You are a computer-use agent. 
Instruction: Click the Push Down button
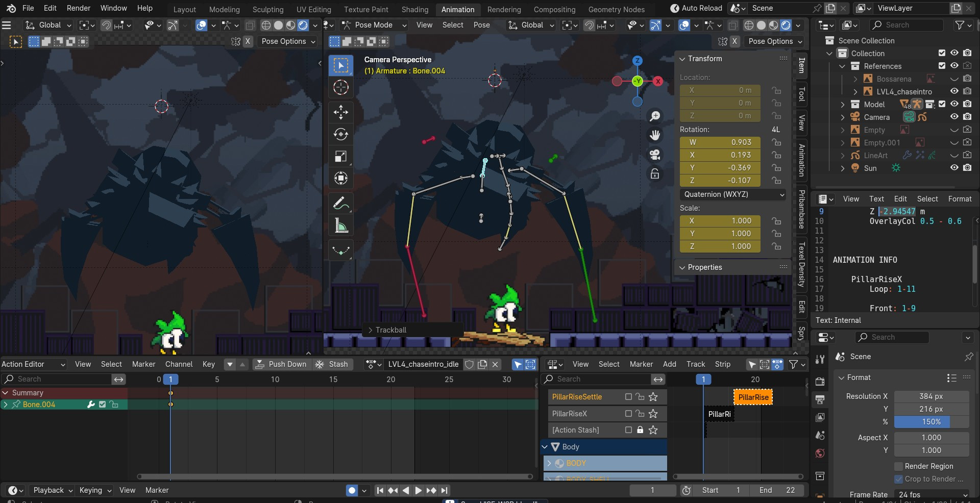tap(282, 364)
